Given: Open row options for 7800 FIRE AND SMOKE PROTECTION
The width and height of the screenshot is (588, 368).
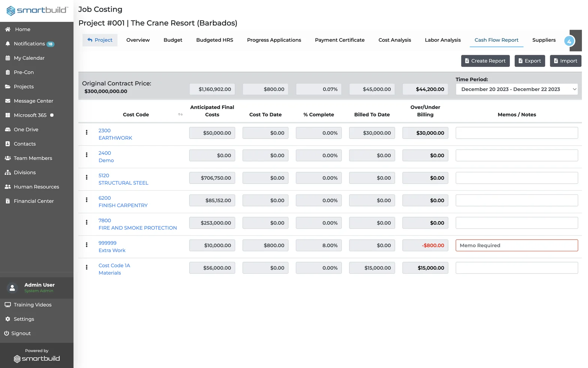Looking at the screenshot, I should (87, 222).
